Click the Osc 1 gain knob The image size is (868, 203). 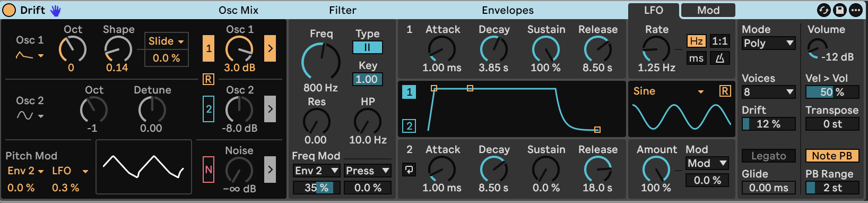coord(239,49)
